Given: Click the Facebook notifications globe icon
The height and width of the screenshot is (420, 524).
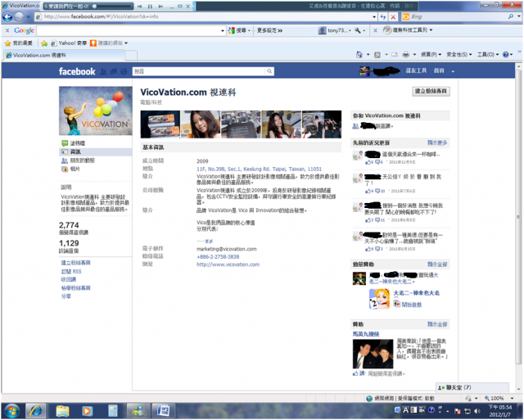Looking at the screenshot, I should pyautogui.click(x=124, y=71).
